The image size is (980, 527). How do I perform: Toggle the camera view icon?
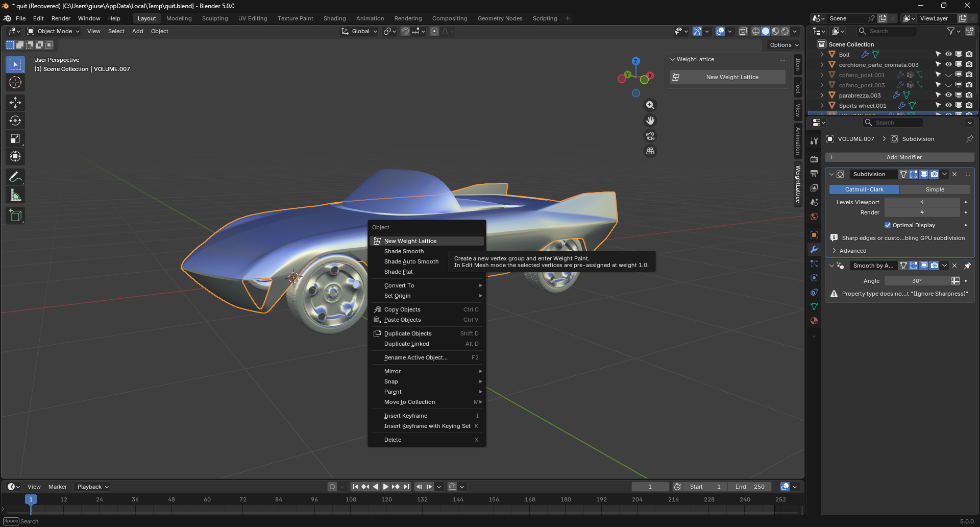point(650,136)
